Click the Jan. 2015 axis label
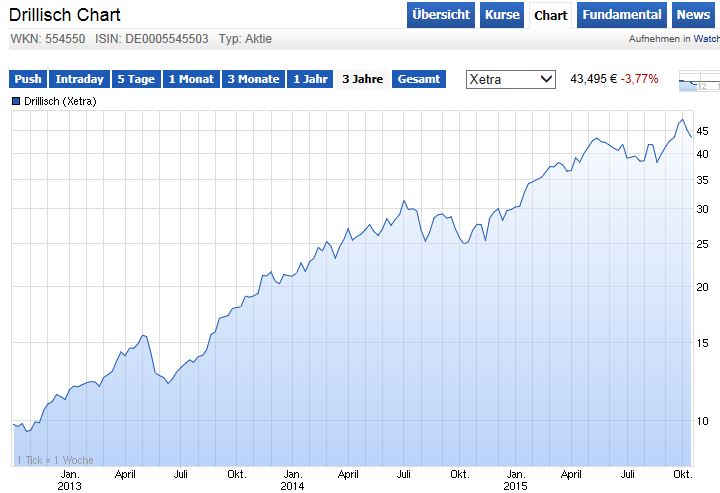 tap(516, 480)
